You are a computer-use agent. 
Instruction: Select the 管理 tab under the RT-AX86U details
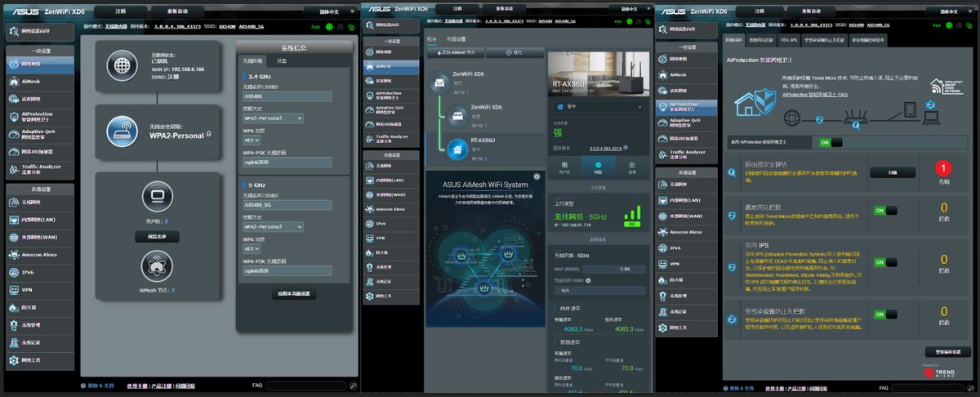[631, 166]
